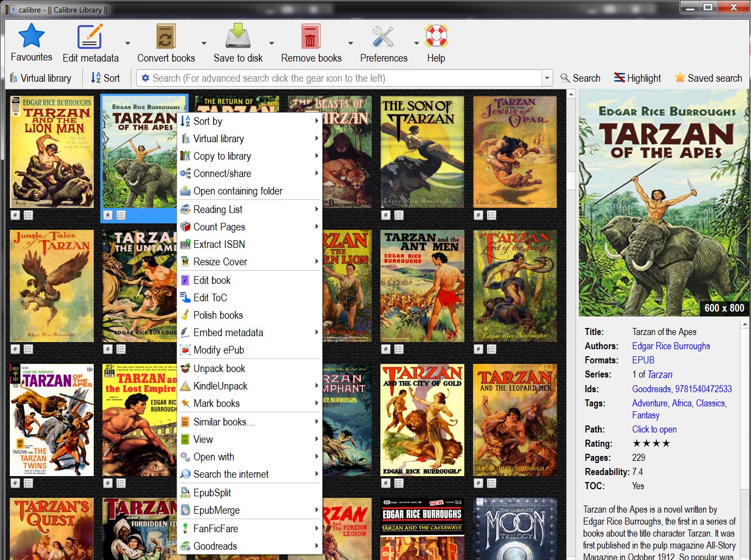Focus the search input field
751x560 pixels.
tap(347, 78)
